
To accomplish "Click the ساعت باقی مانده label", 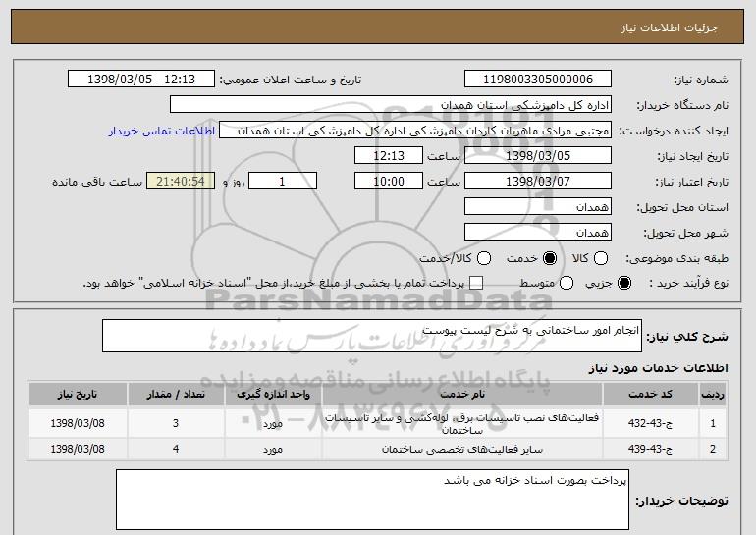I will 97,182.
